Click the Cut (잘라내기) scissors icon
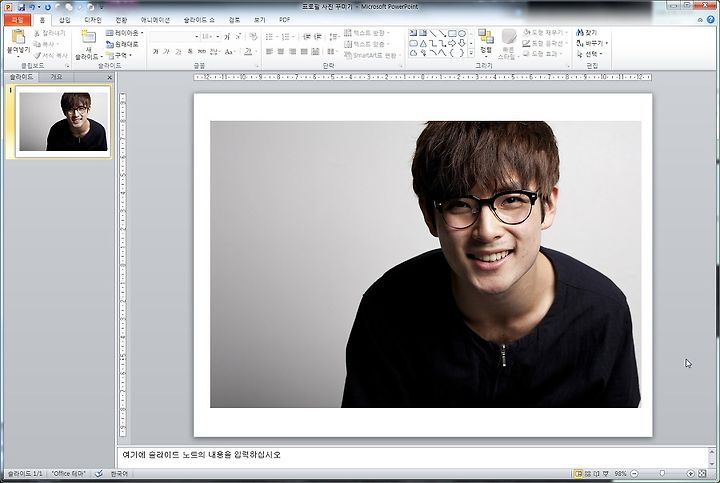Viewport: 720px width, 483px height. coord(37,34)
